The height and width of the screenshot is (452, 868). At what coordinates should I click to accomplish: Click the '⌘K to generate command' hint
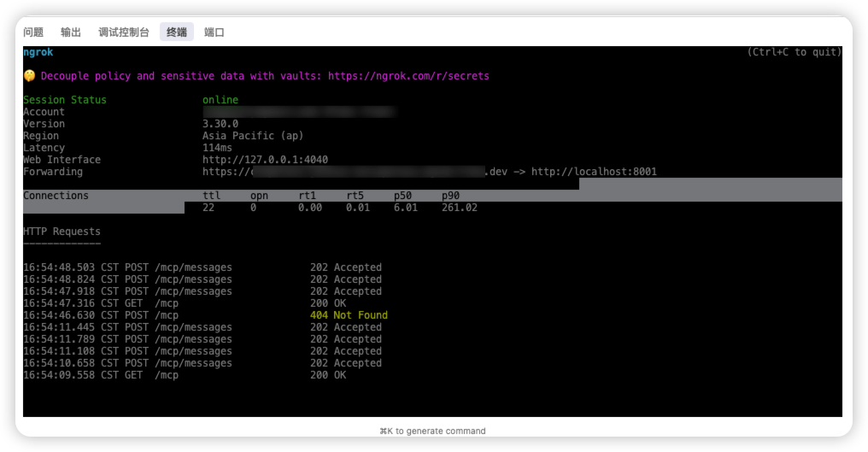pyautogui.click(x=432, y=431)
